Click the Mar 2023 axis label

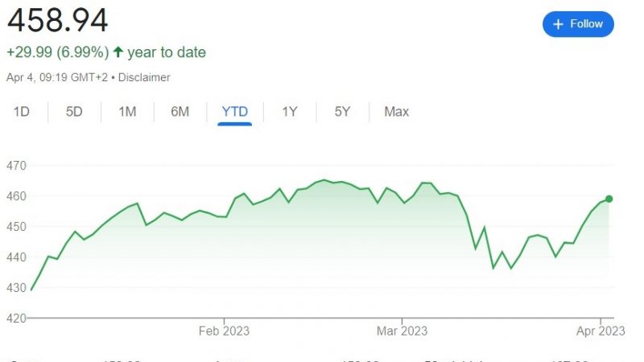(x=402, y=331)
